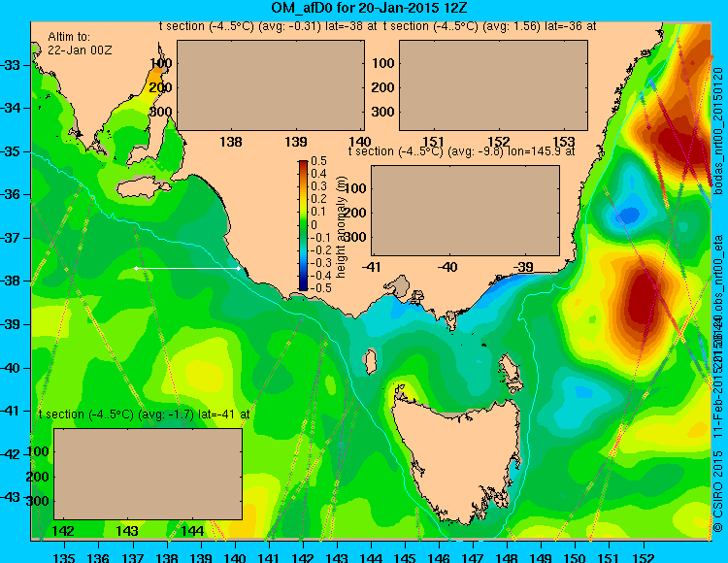Select the t section title for lat=-36
Viewport: 728px width, 563px height.
pos(490,26)
